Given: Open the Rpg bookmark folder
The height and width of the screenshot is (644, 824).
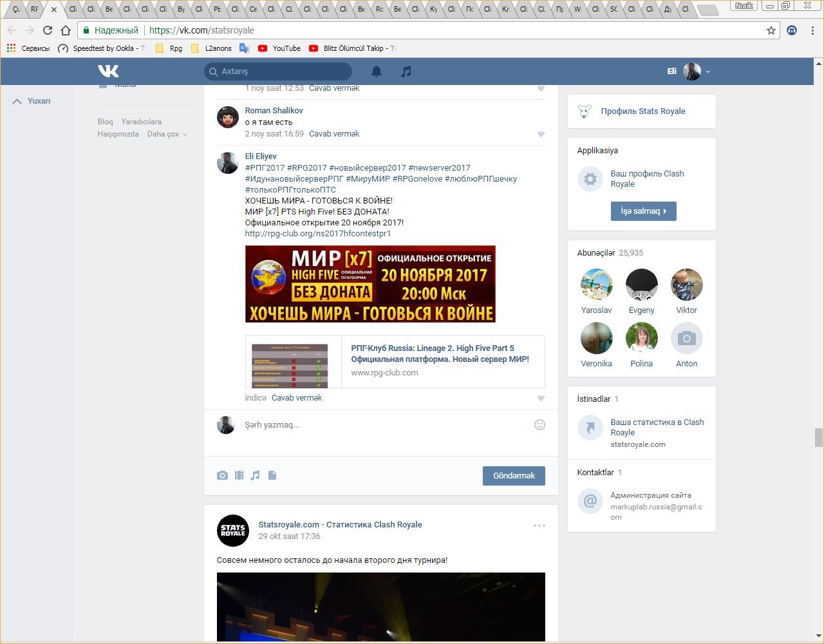Looking at the screenshot, I should [x=169, y=48].
